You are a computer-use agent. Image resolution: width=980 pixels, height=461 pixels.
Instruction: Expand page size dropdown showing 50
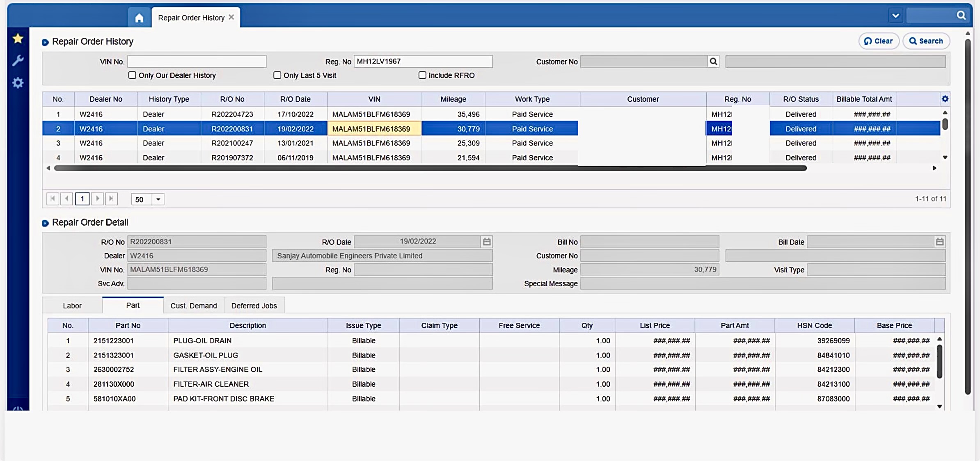pos(158,199)
